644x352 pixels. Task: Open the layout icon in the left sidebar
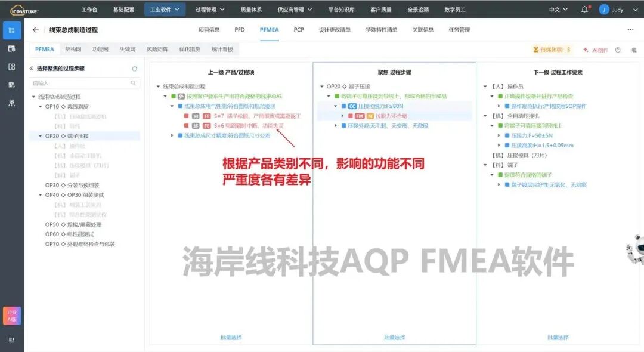(x=12, y=67)
